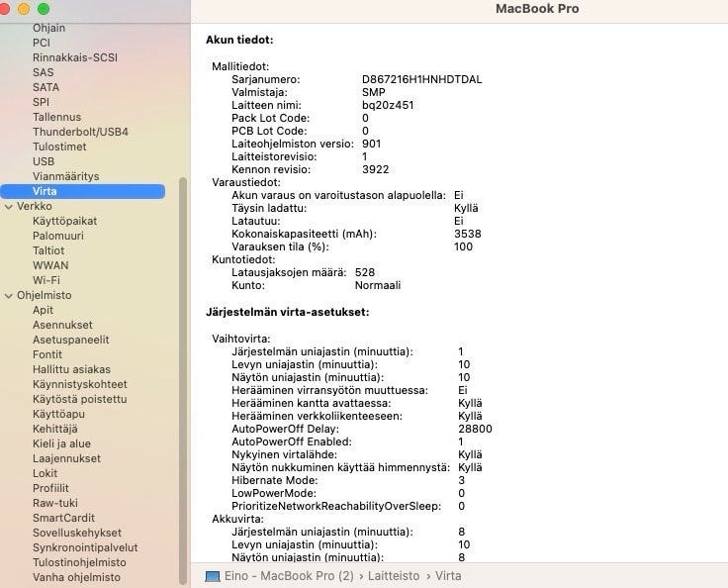Image resolution: width=728 pixels, height=588 pixels.
Task: Select Sovelluskehykset frameworks item
Action: [x=76, y=534]
